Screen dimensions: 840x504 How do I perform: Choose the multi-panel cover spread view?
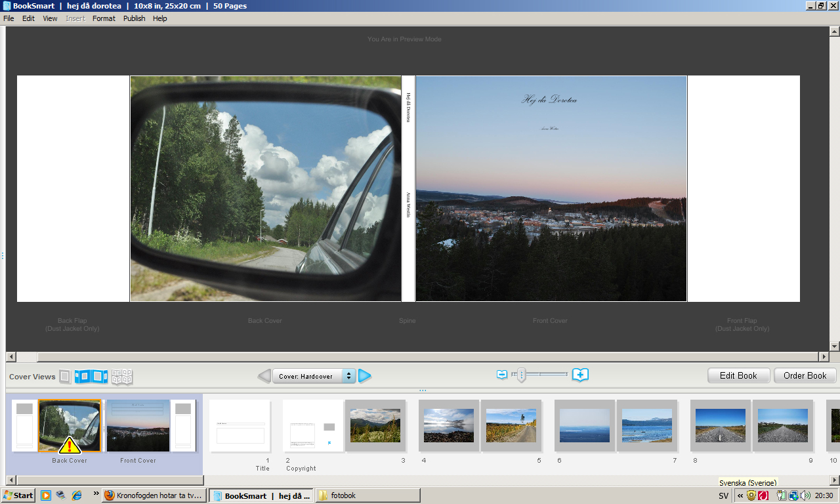click(x=121, y=377)
